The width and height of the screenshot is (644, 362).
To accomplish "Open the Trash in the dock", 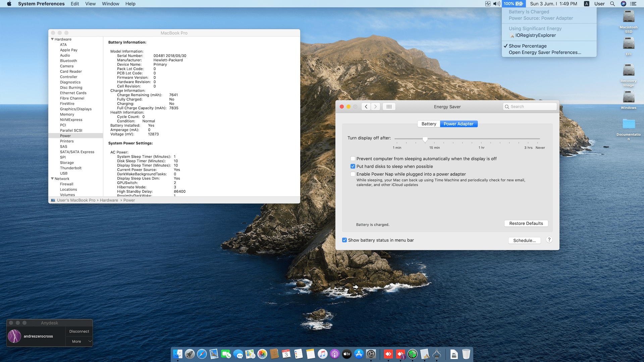I will 466,354.
